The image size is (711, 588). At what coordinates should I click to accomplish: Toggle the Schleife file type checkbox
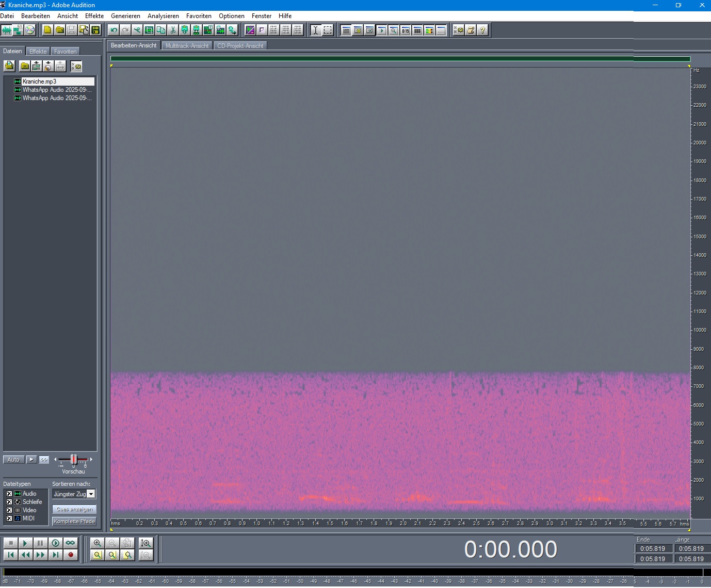click(9, 502)
